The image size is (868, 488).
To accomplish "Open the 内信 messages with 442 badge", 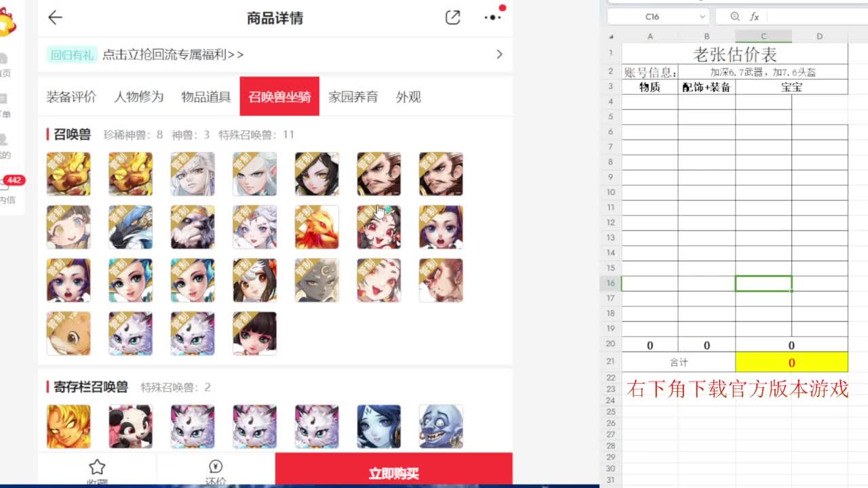I will [8, 190].
